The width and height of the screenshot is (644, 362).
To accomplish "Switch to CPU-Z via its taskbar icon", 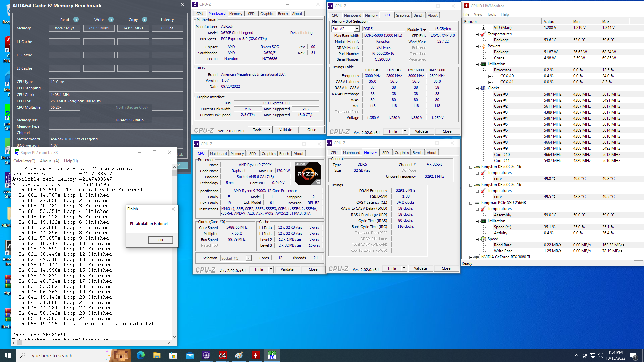I will coord(206,355).
